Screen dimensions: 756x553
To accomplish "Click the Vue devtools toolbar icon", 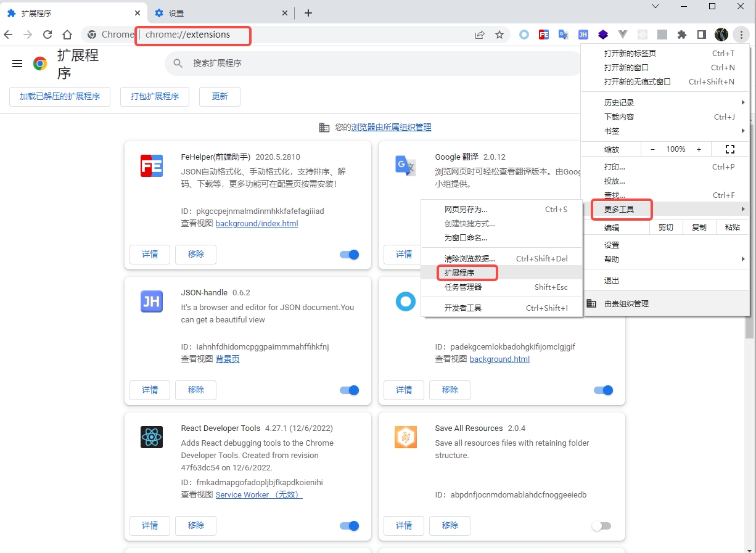I will coord(623,35).
